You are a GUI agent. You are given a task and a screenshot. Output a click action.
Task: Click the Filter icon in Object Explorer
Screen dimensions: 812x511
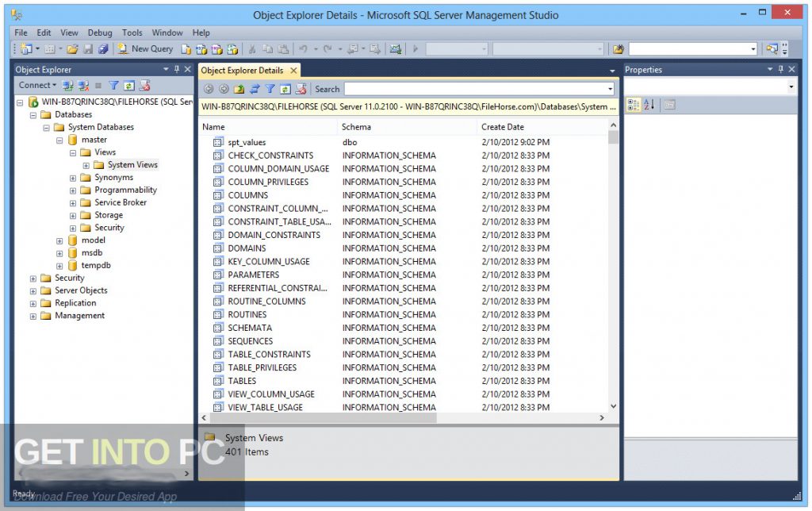(113, 86)
